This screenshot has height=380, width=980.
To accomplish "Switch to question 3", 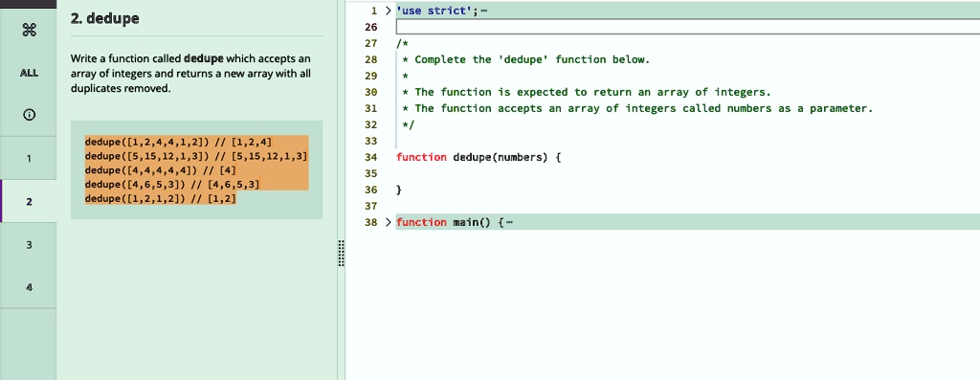I will (x=29, y=244).
